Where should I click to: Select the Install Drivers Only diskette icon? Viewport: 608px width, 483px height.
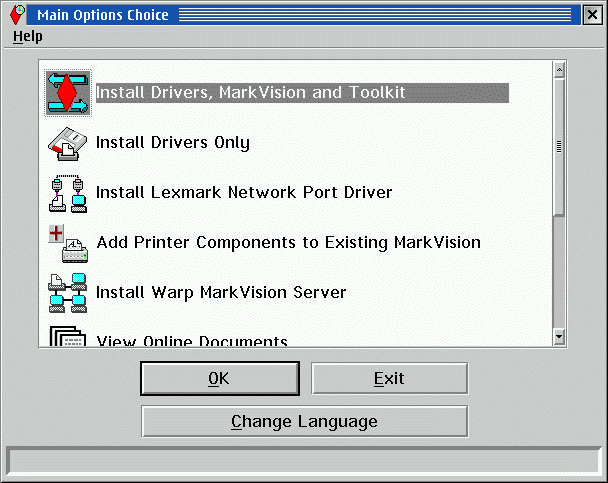68,144
